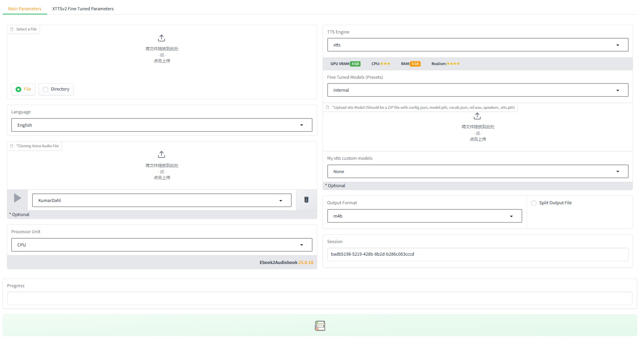Delete selected voice with trash icon
Viewport: 644px width, 345px height.
306,200
